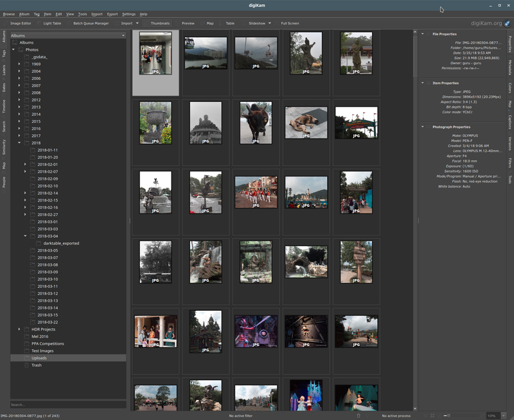This screenshot has width=514, height=420.
Task: Select the 2017 folder in the tree
Action: [36, 136]
